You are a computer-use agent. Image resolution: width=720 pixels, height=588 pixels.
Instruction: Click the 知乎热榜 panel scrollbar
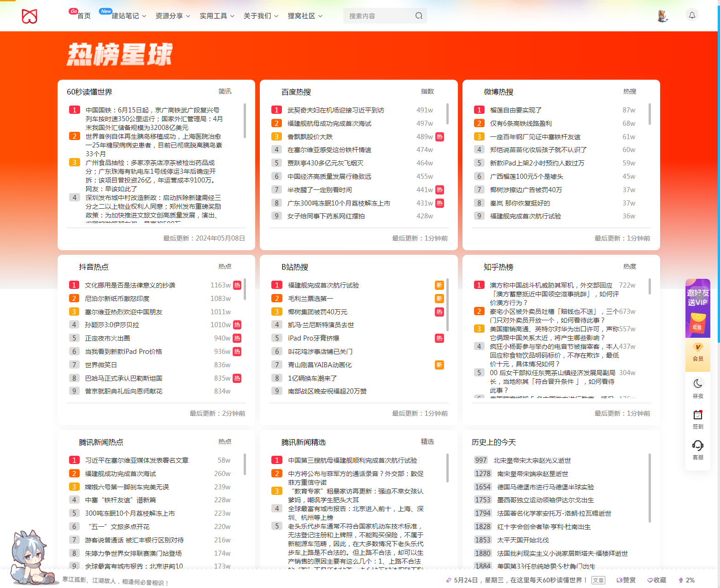[x=650, y=287]
